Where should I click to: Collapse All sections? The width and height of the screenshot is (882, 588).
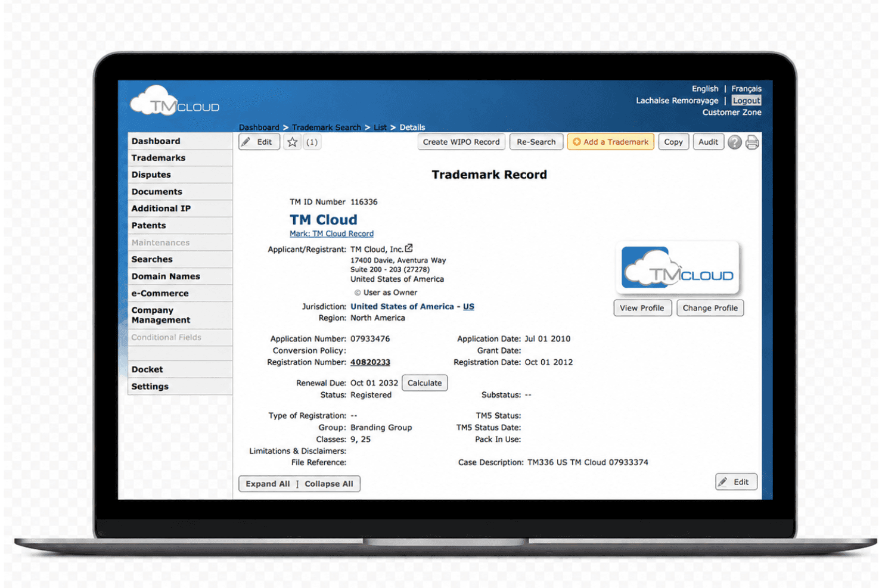tap(329, 484)
